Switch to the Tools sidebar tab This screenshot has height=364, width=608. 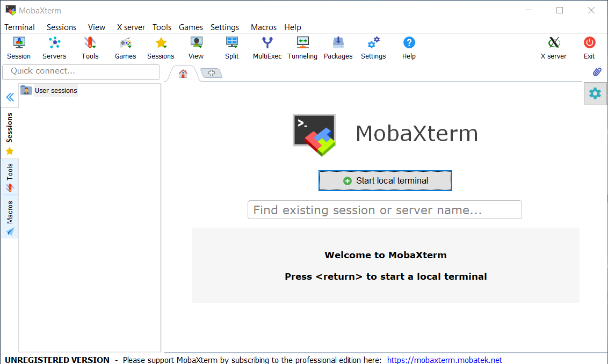click(x=10, y=178)
